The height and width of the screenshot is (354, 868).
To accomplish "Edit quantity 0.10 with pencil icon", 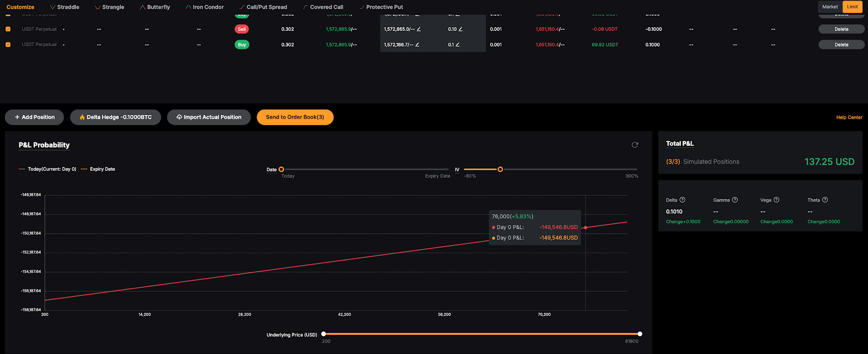I will [x=461, y=29].
